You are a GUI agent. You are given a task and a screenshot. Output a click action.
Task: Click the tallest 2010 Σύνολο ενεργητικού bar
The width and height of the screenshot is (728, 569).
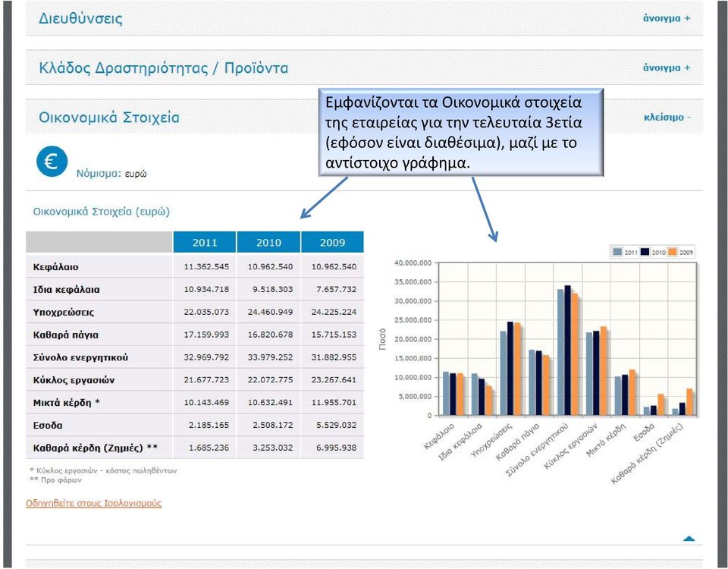(x=567, y=351)
